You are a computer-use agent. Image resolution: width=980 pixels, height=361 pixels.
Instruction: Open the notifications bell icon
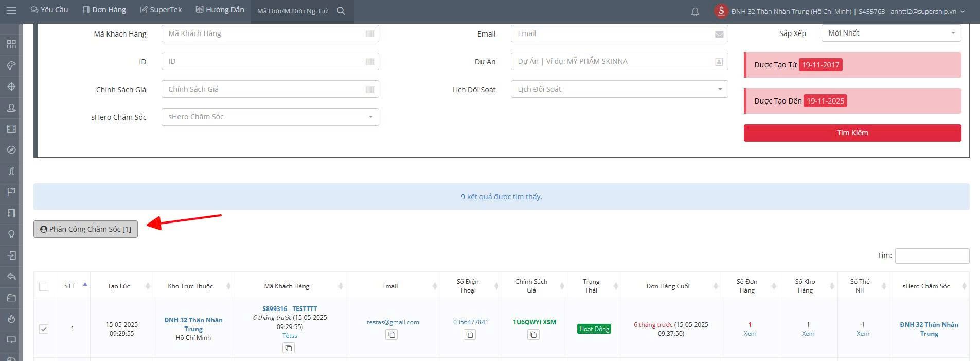(695, 11)
